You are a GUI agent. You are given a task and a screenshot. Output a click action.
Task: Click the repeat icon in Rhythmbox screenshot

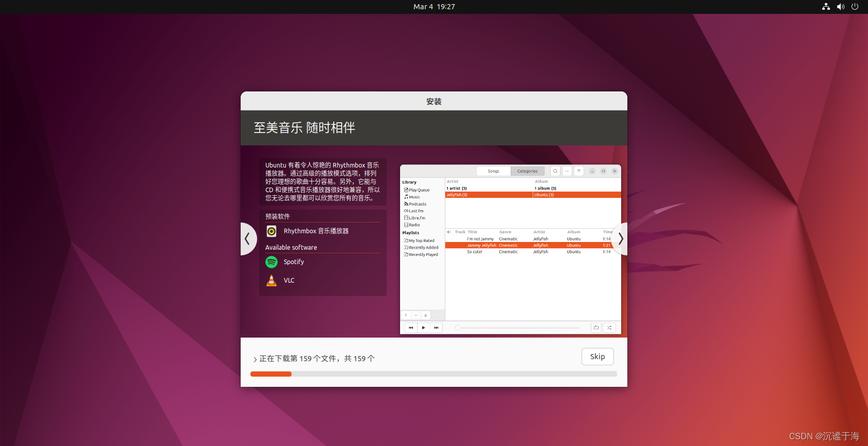coord(596,328)
